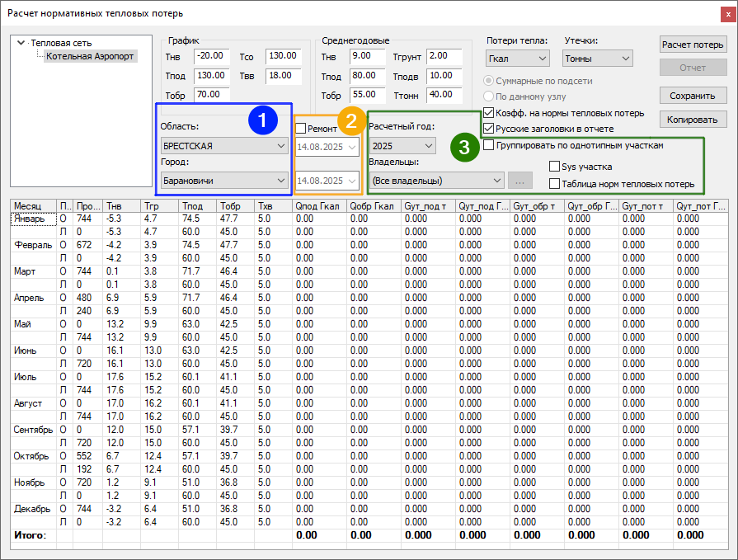Uncheck Коэфф. на нормы тепловых потерь
The width and height of the screenshot is (738, 560).
489,113
